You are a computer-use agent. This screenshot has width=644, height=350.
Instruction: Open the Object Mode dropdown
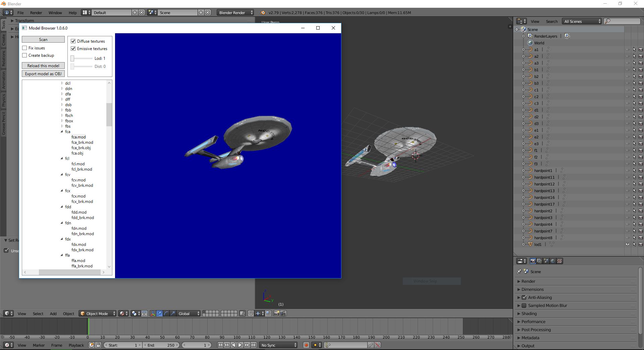click(x=97, y=313)
